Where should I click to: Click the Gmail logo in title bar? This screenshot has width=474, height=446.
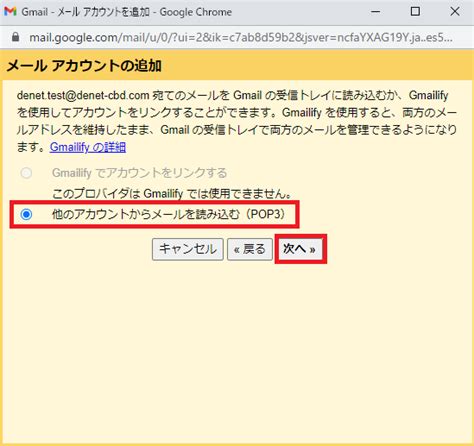[10, 12]
